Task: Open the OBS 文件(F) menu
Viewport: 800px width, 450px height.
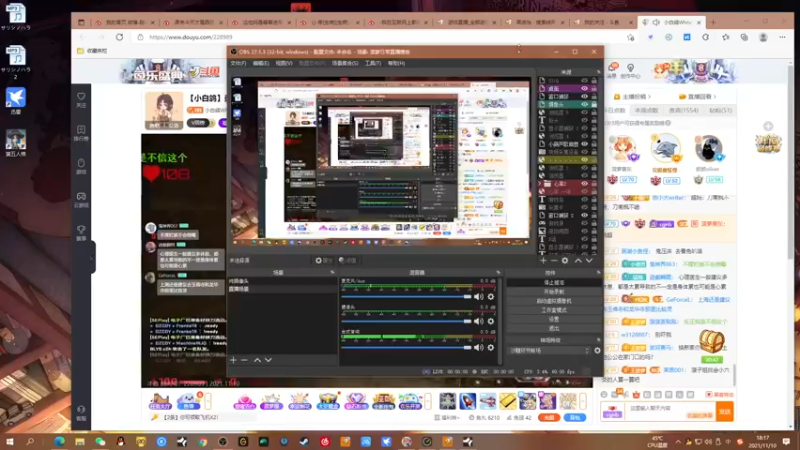Action: click(x=238, y=63)
